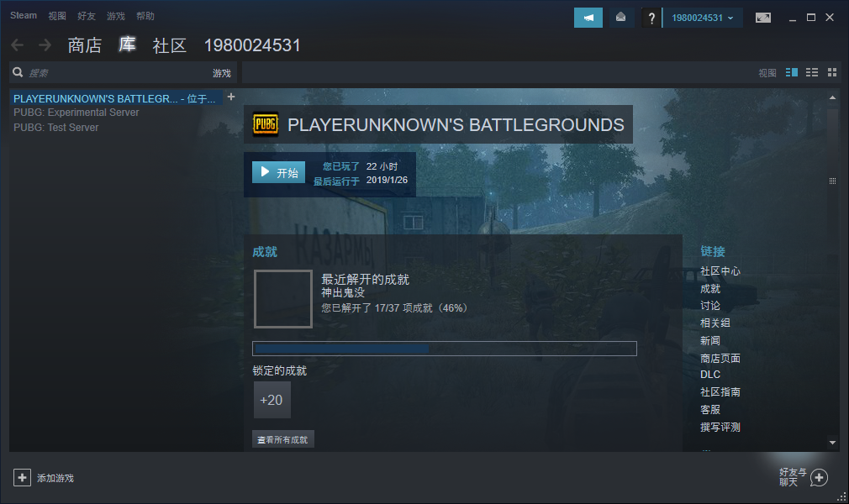Open the 1980024531 profile tab
Screen dimensions: 849x504
click(252, 45)
